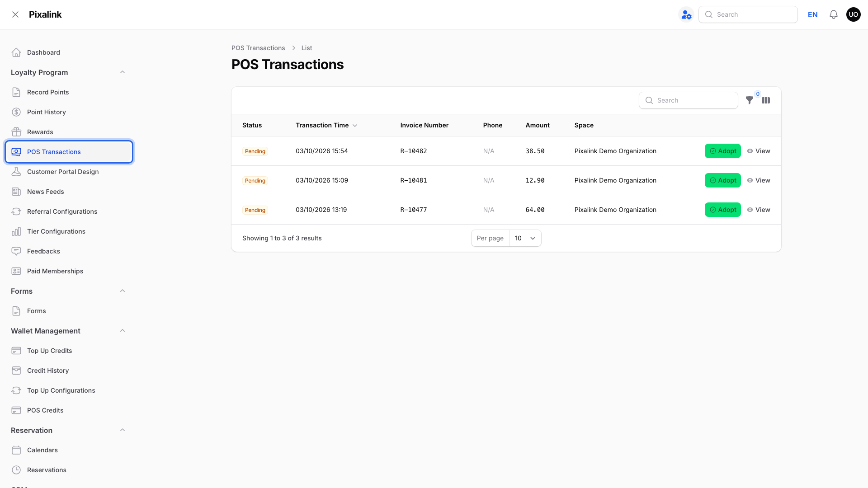Open the Per page dropdown
The image size is (868, 488).
(x=525, y=238)
